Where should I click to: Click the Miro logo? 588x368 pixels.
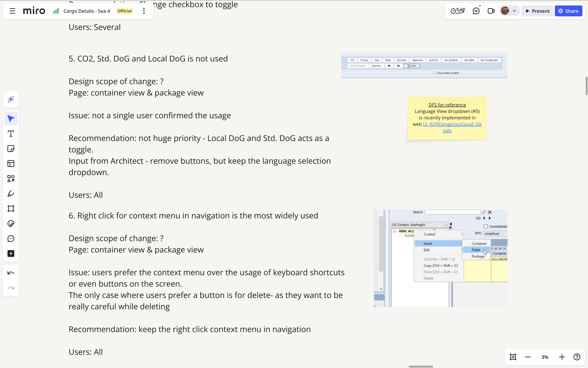tap(34, 11)
